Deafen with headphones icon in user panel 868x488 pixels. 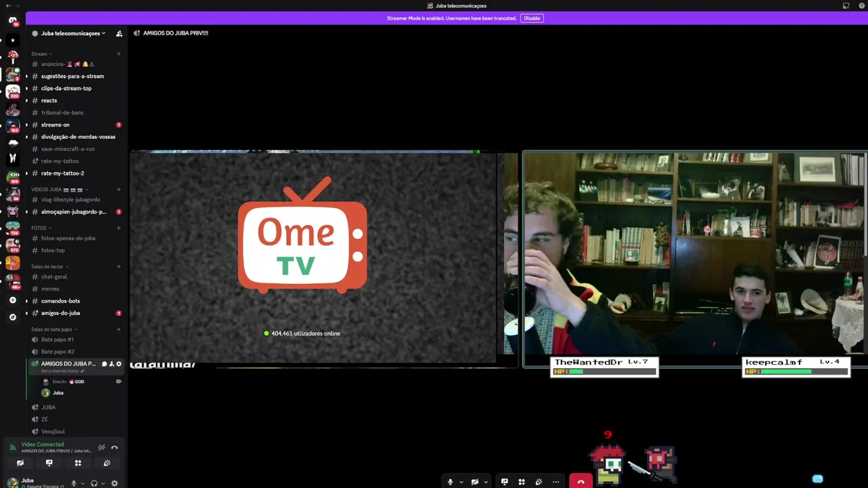coord(94,483)
